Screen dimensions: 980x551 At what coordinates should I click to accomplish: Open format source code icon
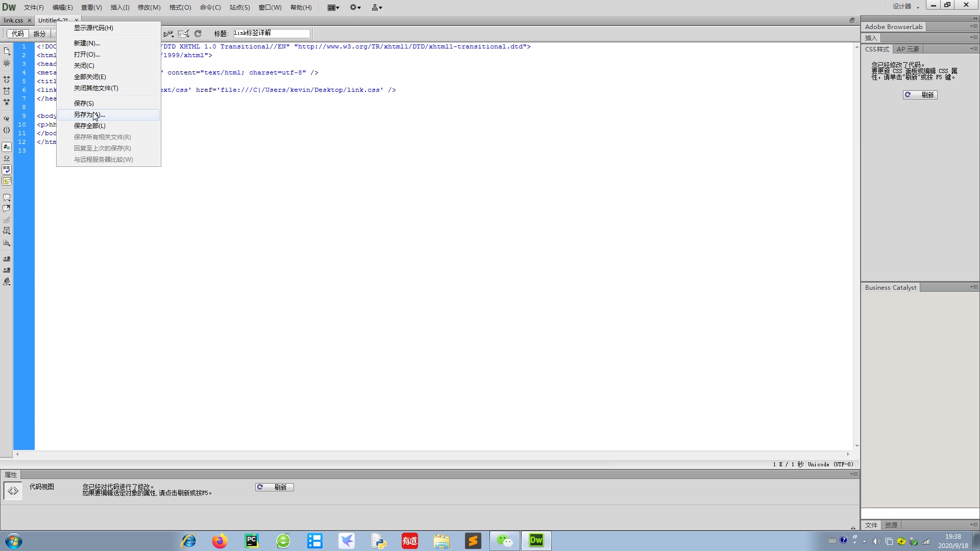pyautogui.click(x=7, y=282)
